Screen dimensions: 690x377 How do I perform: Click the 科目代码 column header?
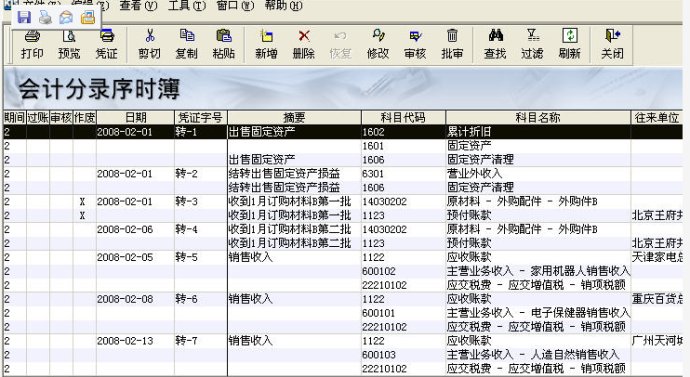click(x=404, y=117)
